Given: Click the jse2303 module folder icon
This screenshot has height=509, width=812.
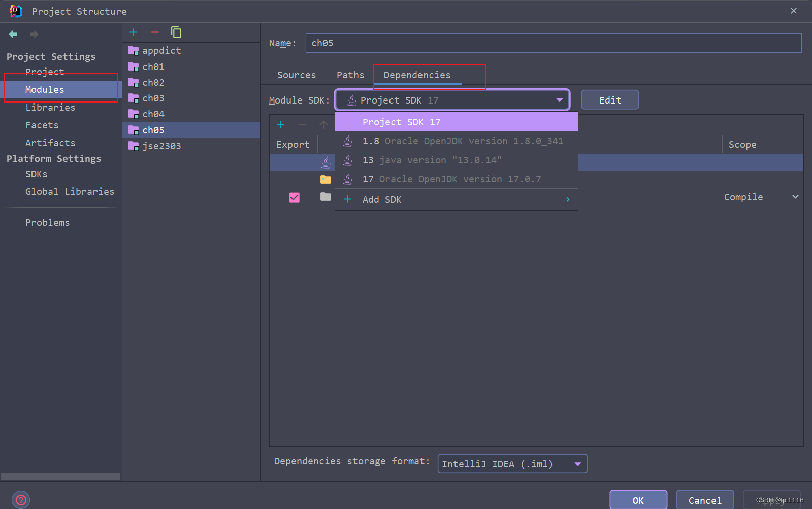Looking at the screenshot, I should (134, 146).
